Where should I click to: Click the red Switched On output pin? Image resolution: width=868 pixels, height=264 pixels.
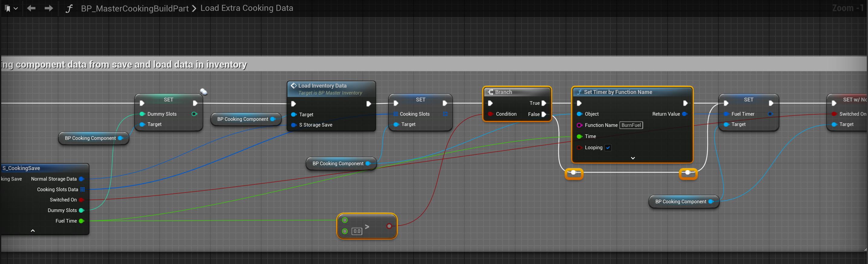[x=81, y=200]
